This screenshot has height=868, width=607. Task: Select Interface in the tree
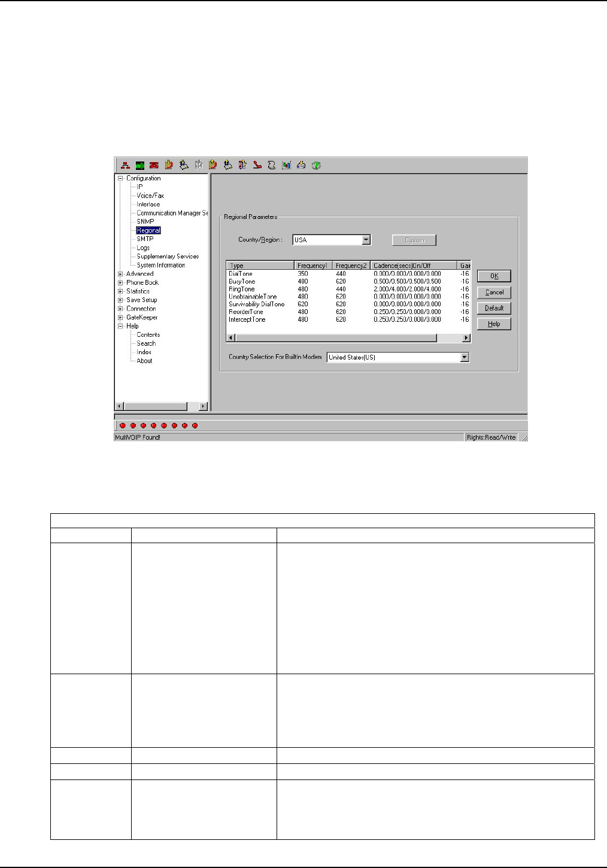(x=148, y=204)
